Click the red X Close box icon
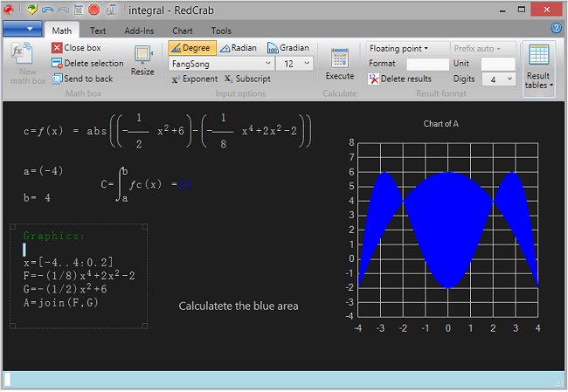This screenshot has width=568, height=392. click(57, 48)
